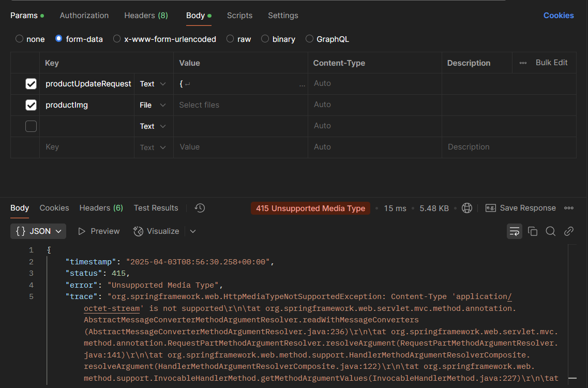The width and height of the screenshot is (588, 388).
Task: Uncheck the productImg row
Action: tap(31, 105)
